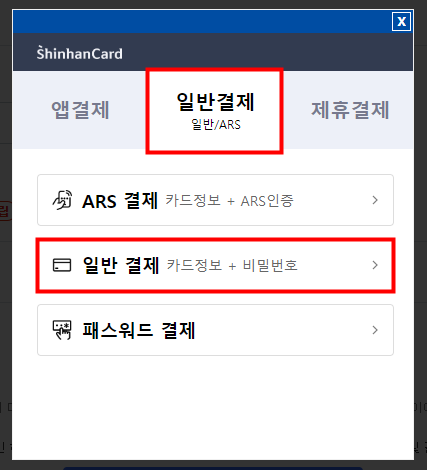The height and width of the screenshot is (470, 427).
Task: Expand ARS 결제 row chevron
Action: pos(375,200)
